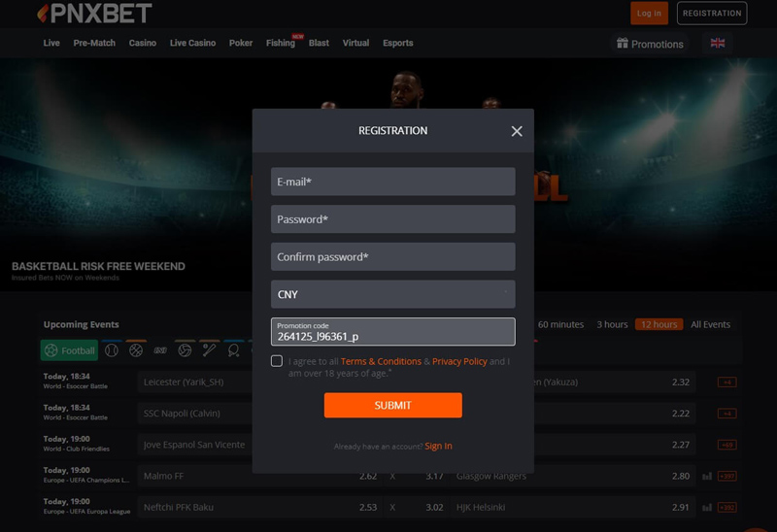Open stats icon for Neftchi PFK Baku match
The width and height of the screenshot is (777, 532).
click(x=707, y=507)
